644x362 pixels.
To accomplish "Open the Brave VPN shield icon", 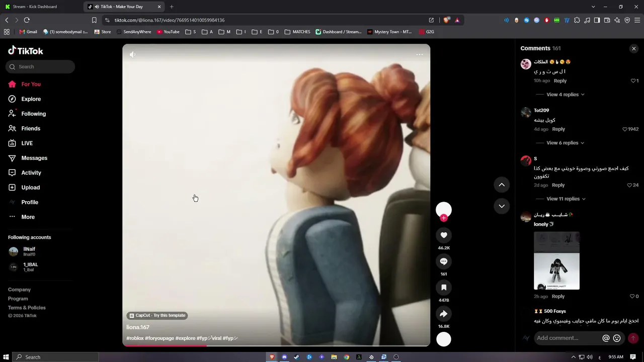I will click(627, 20).
